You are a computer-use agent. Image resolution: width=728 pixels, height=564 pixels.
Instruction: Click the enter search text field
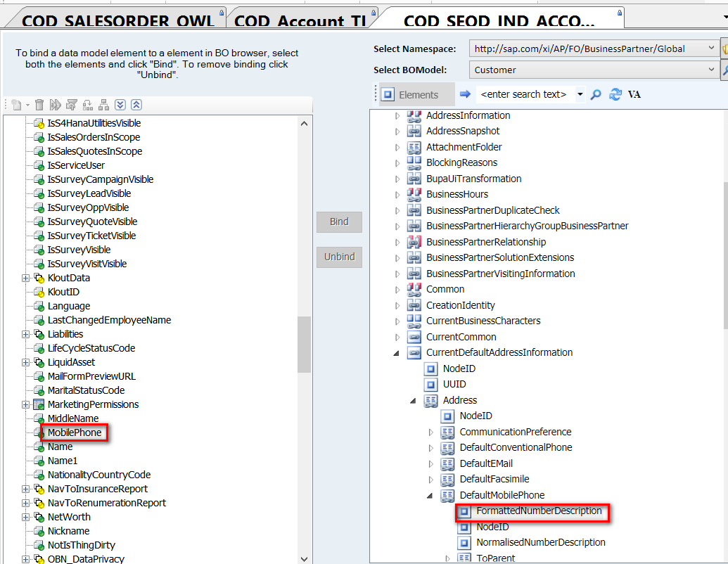pyautogui.click(x=525, y=94)
